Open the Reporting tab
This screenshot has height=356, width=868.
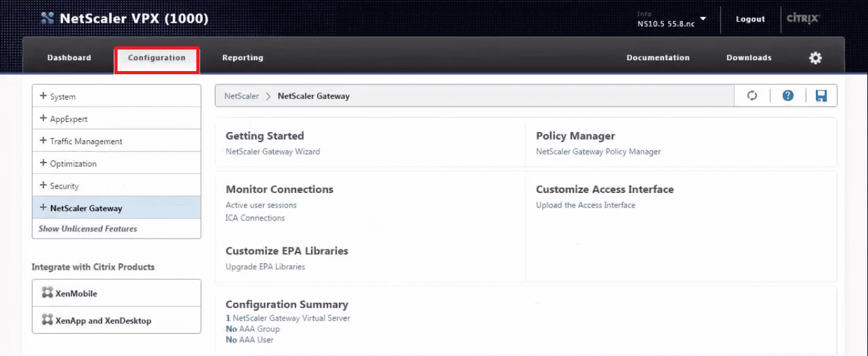click(243, 58)
